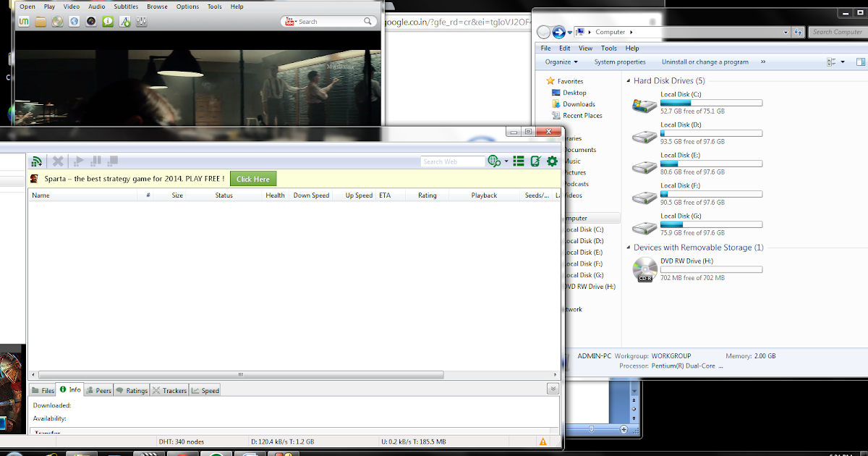Collapse the Devices with Removable Storage group

628,248
